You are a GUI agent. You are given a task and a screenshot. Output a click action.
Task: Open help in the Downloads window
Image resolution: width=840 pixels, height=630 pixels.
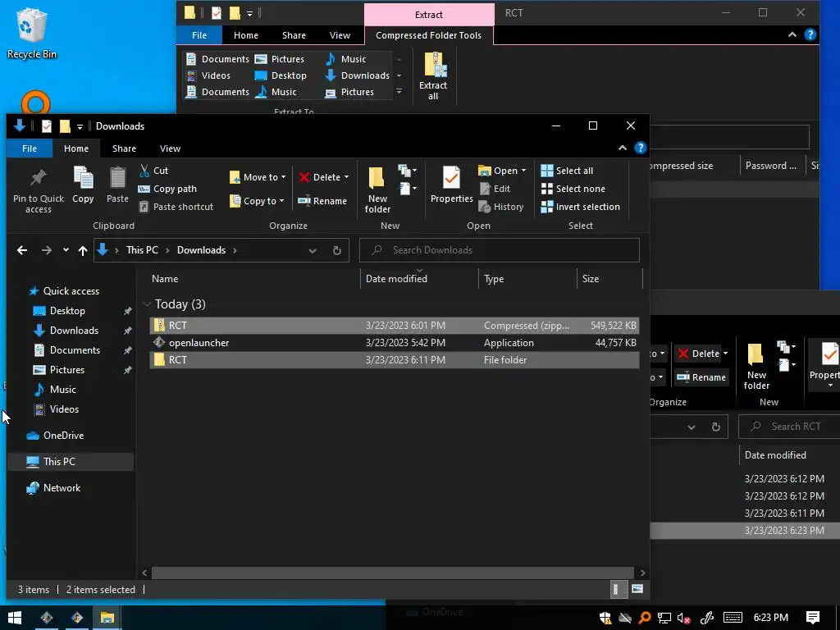[x=640, y=148]
